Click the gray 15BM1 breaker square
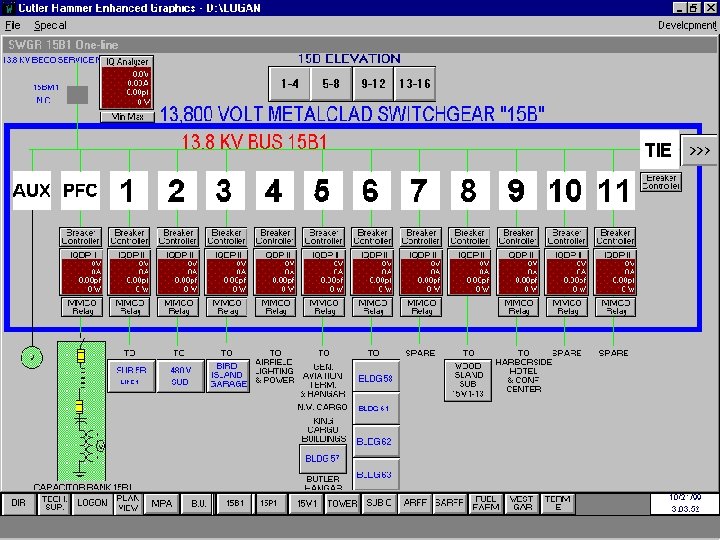This screenshot has width=720, height=540. pos(77,95)
